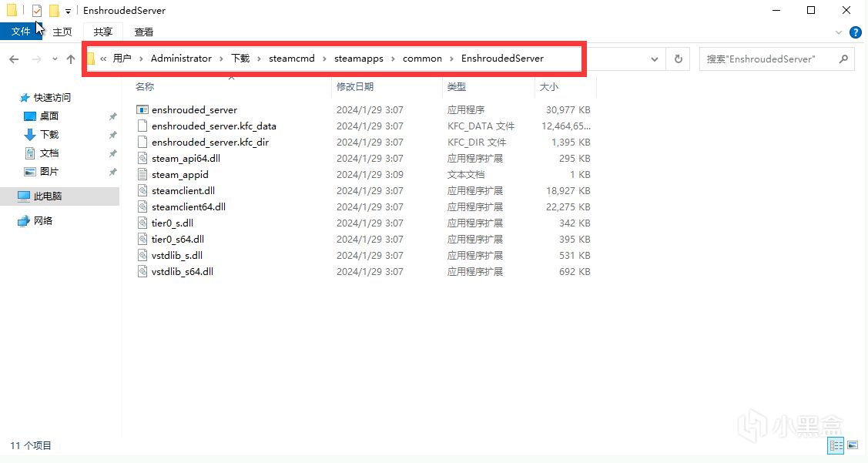Open the 文件 menu tab

point(21,32)
